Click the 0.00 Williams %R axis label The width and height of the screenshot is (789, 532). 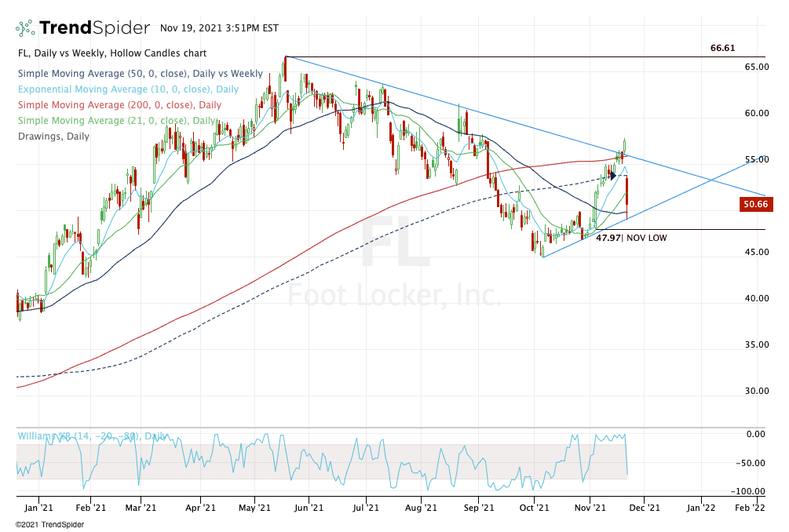point(756,434)
